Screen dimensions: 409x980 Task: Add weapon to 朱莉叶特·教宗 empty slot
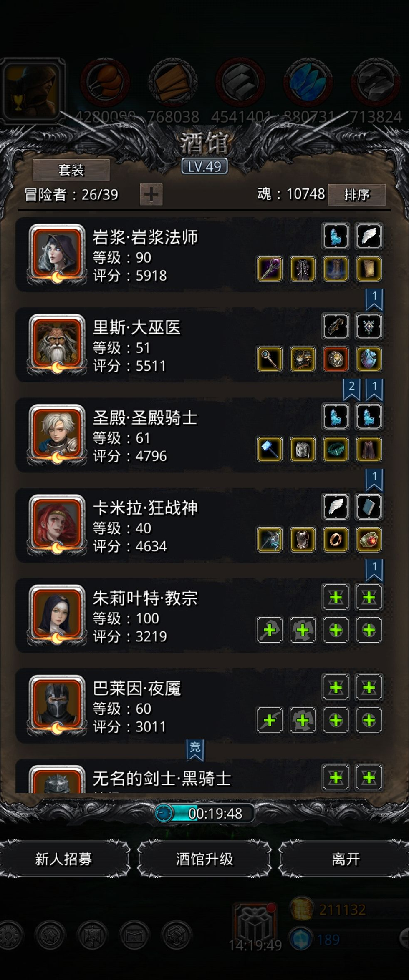(x=270, y=630)
